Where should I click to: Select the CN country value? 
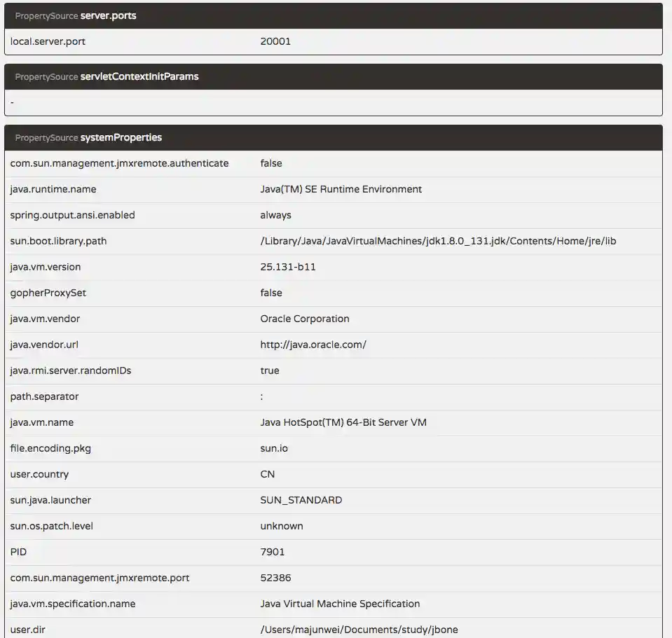click(x=268, y=474)
